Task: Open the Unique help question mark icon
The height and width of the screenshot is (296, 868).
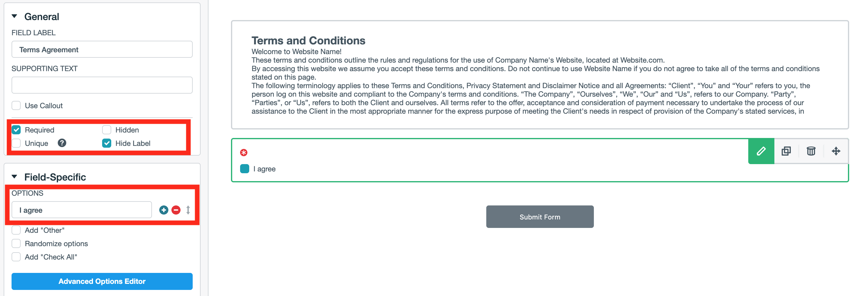Action: (62, 143)
